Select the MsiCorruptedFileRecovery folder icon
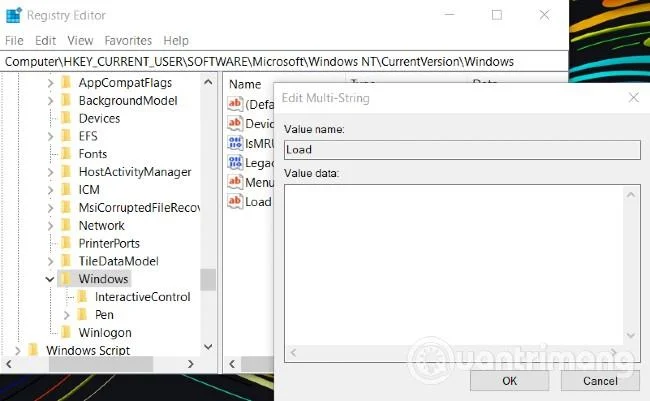Viewport: 650px width, 401px height. (x=66, y=207)
